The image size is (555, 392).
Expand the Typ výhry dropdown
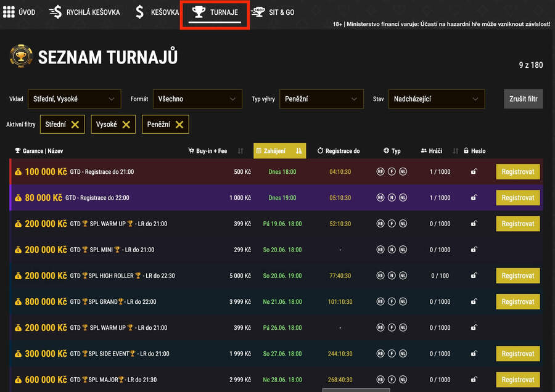click(321, 99)
